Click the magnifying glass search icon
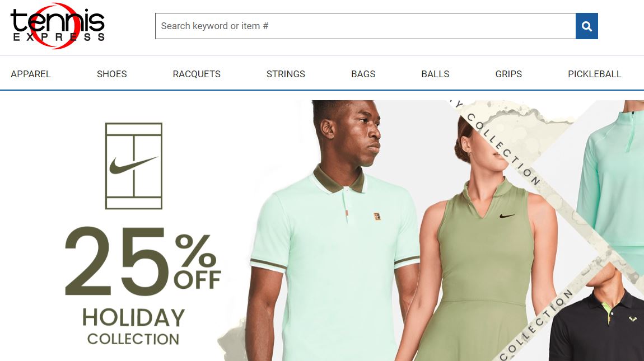 (586, 26)
